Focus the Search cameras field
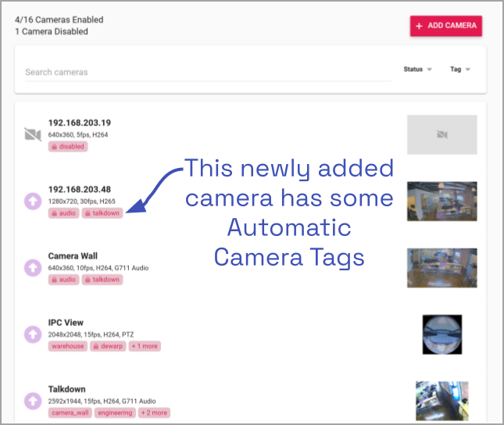504x425 pixels. click(x=208, y=72)
